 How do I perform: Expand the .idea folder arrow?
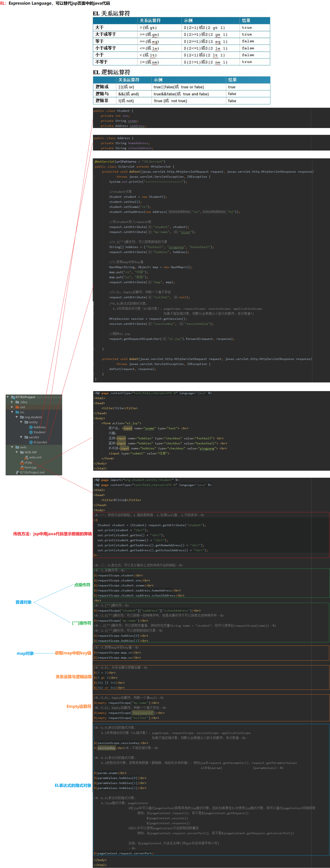(12, 402)
